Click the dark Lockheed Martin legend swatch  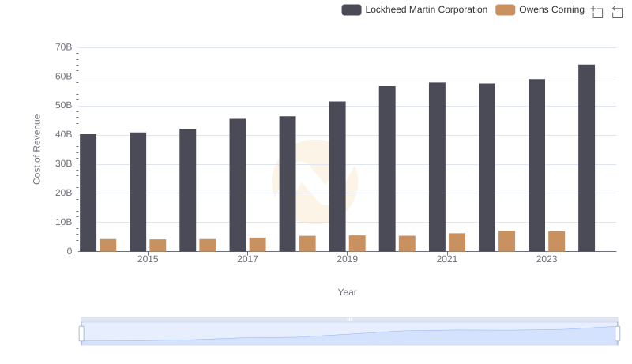[x=352, y=9]
